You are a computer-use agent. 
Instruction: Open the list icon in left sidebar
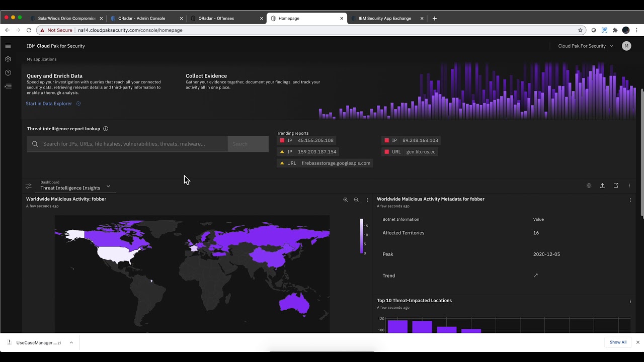(x=8, y=86)
